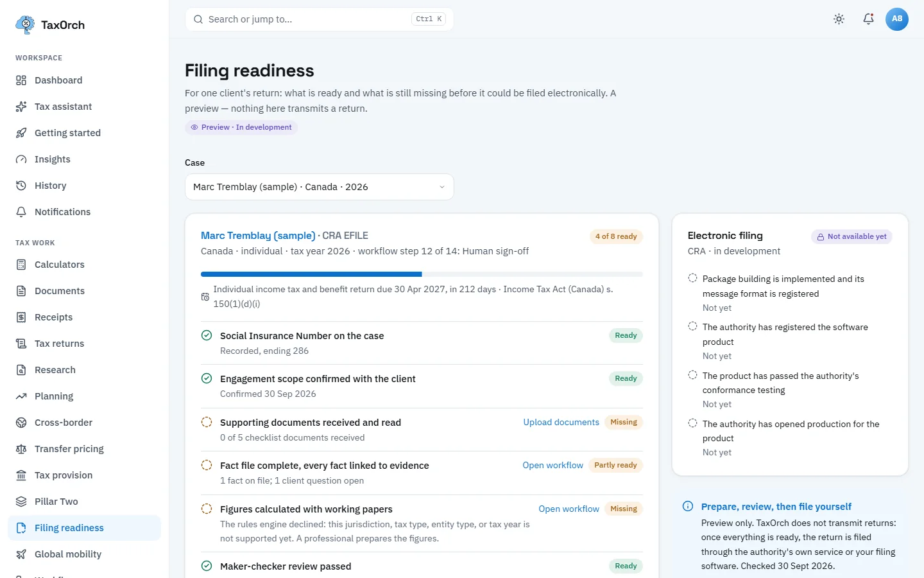
Task: Click the Not available yet badge
Action: point(851,236)
